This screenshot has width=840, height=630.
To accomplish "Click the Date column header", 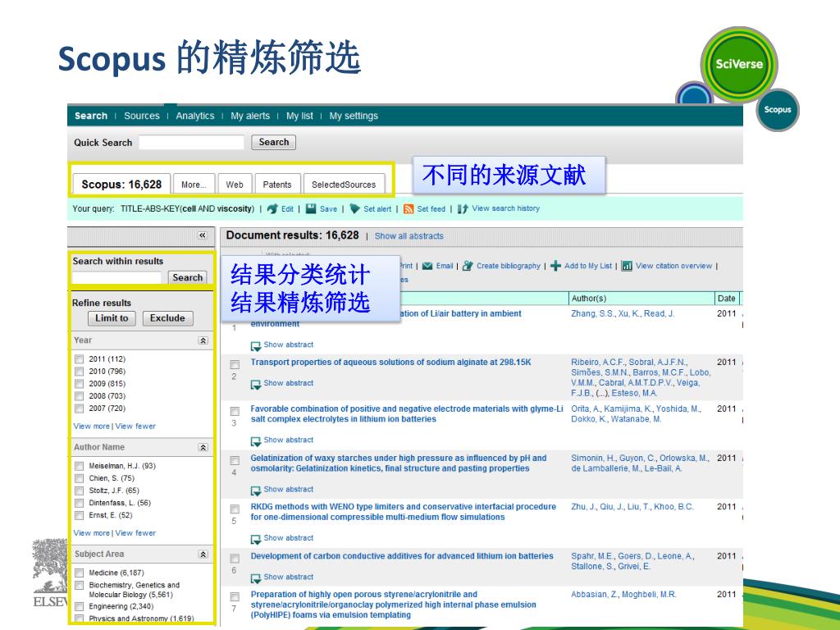I will click(727, 299).
